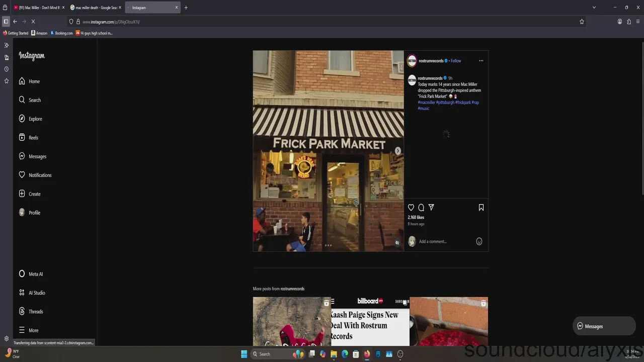Click the #rap hashtag
This screenshot has height=362, width=644.
tap(475, 103)
